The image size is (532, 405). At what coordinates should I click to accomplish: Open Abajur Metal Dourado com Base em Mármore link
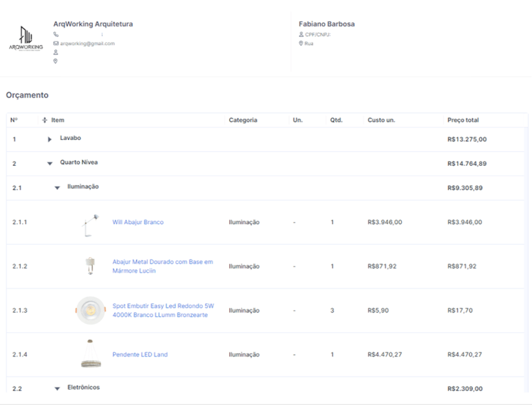click(x=163, y=266)
